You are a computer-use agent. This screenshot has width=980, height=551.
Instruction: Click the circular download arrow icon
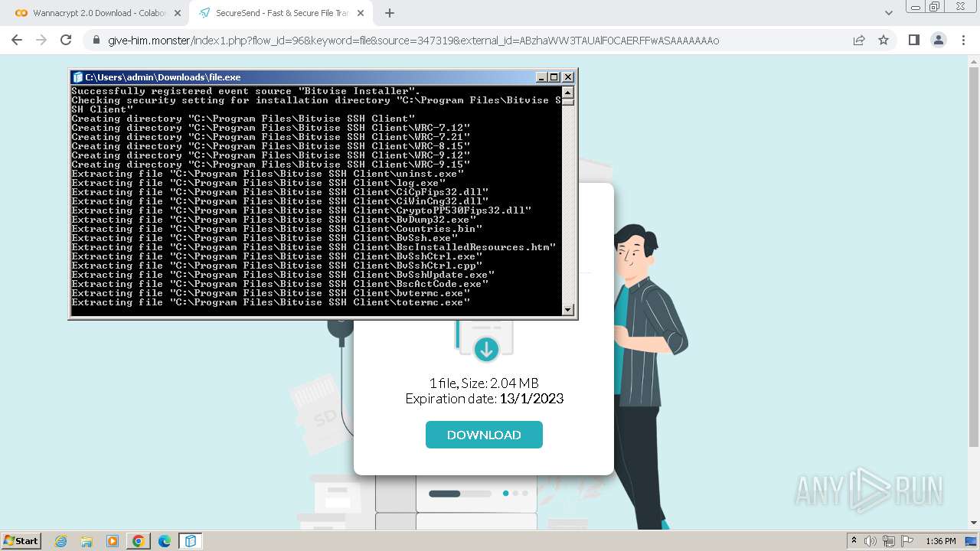[485, 350]
